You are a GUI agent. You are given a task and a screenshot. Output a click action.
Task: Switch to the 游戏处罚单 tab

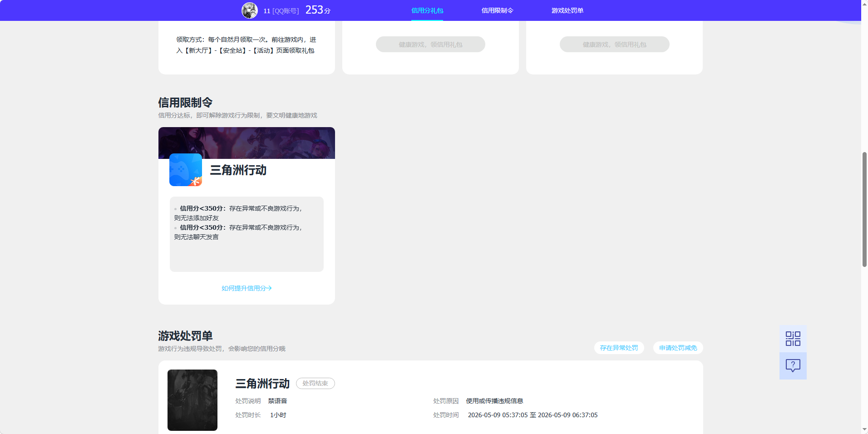tap(567, 10)
